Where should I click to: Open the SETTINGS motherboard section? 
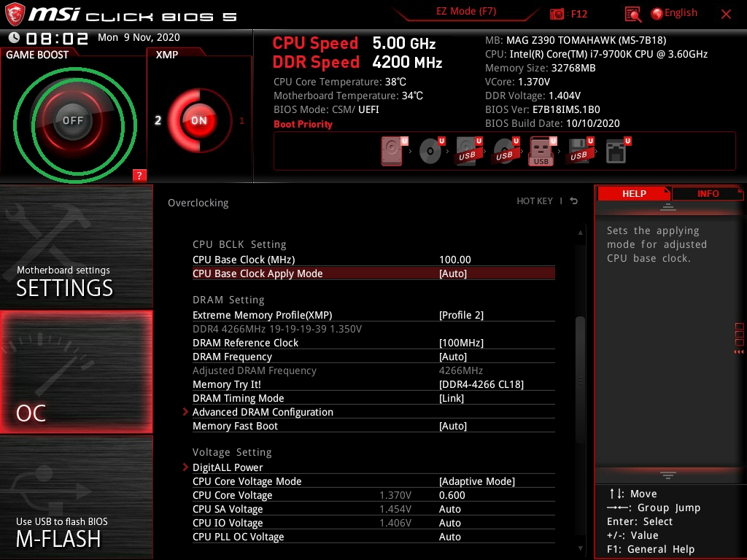(76, 246)
